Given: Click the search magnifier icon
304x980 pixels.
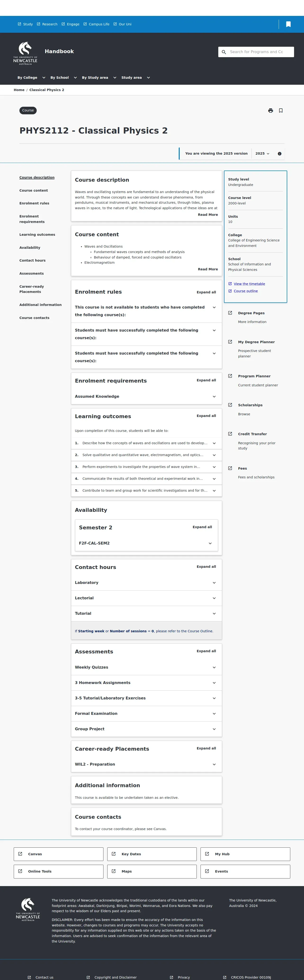Looking at the screenshot, I should (224, 52).
